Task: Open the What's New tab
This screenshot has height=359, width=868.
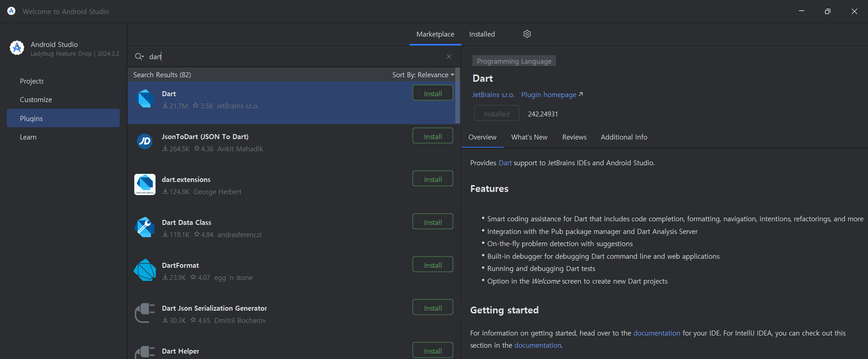Action: [x=529, y=137]
